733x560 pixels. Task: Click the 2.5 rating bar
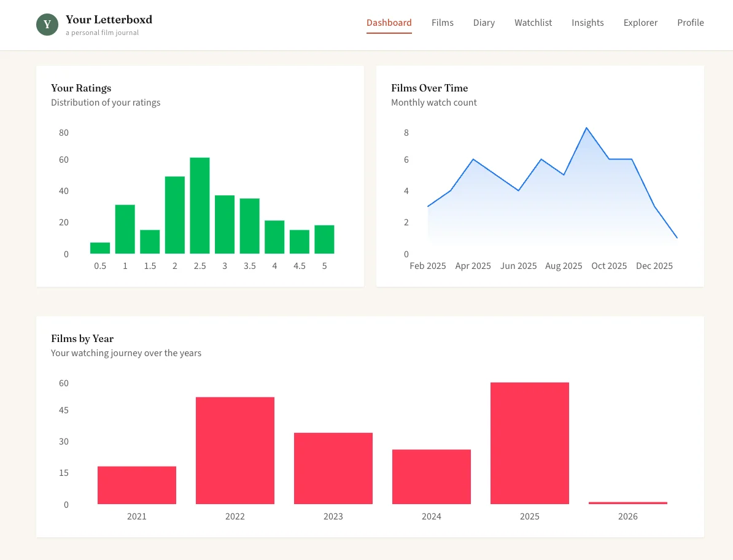(x=200, y=206)
